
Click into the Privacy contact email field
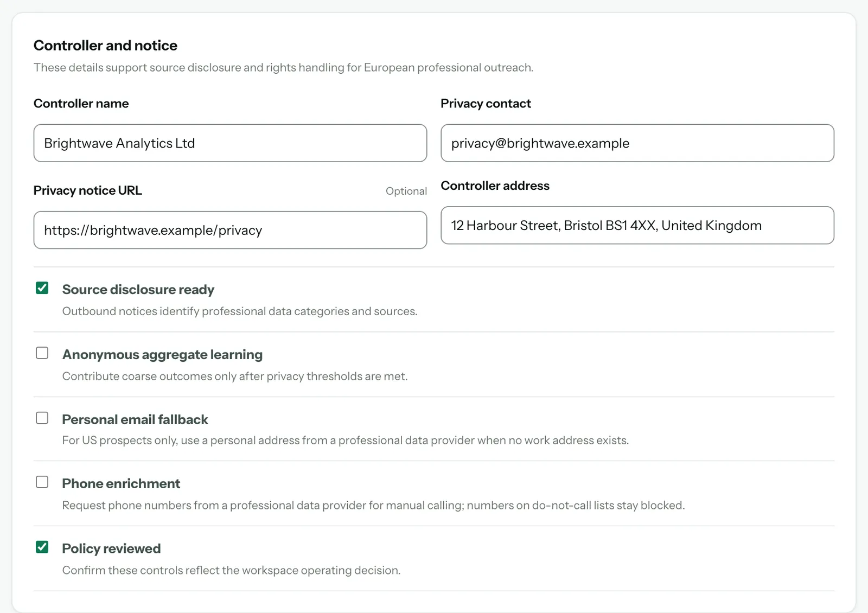coord(637,143)
